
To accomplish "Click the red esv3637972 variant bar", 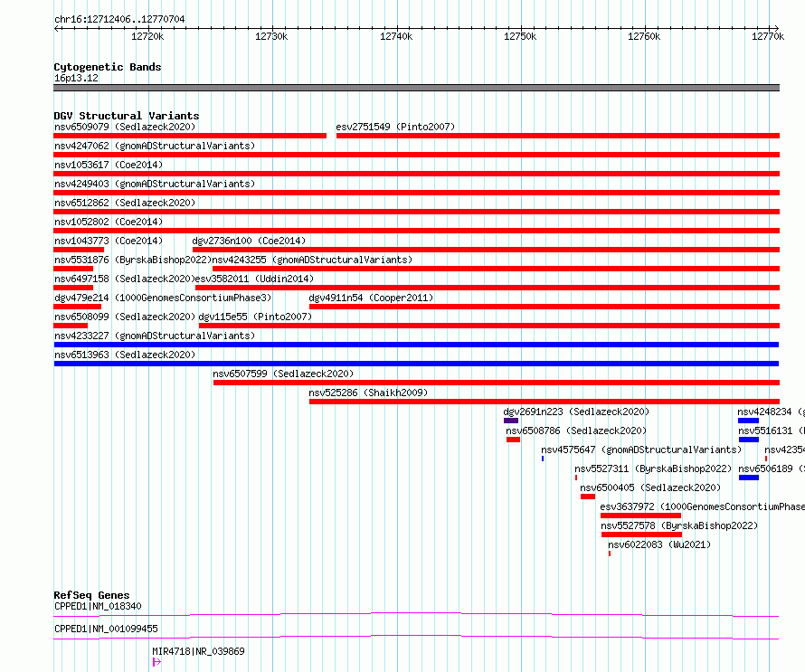I will tap(640, 516).
